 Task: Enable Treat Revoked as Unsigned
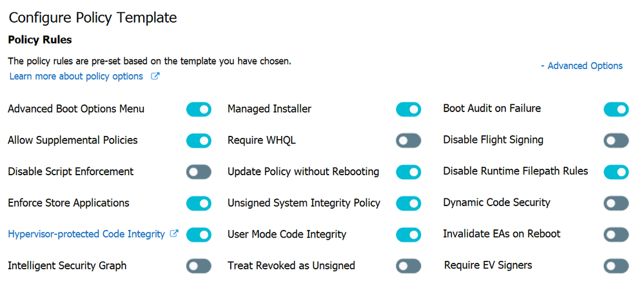408,266
